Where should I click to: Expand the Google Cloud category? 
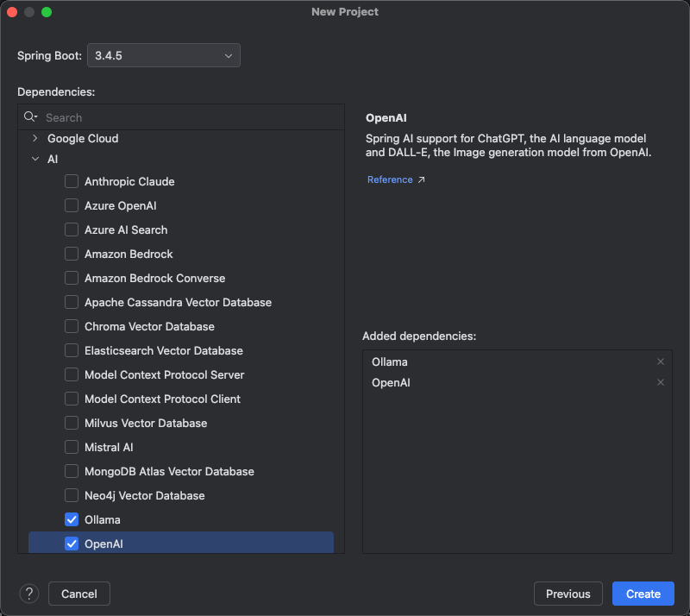click(35, 138)
